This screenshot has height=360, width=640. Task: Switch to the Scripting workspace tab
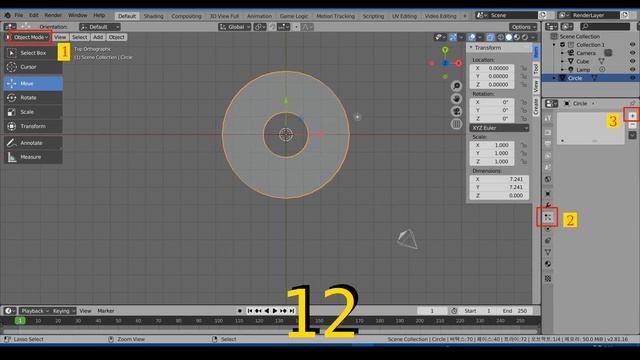[x=373, y=16]
